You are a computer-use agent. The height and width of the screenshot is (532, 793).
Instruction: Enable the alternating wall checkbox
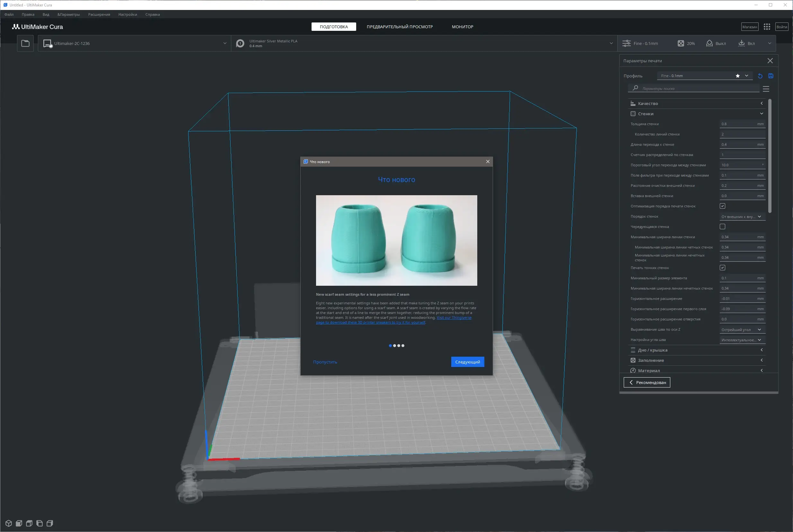click(722, 227)
